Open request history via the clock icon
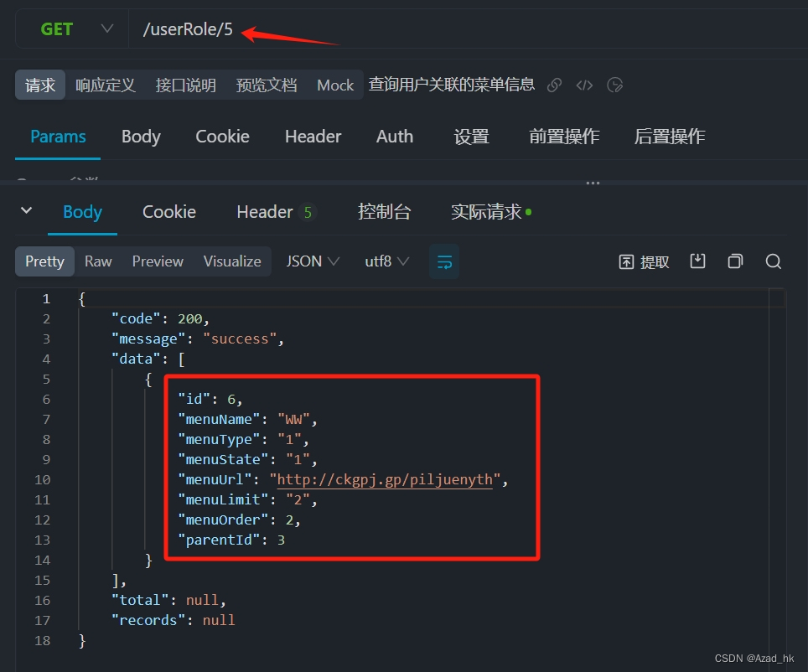 614,84
